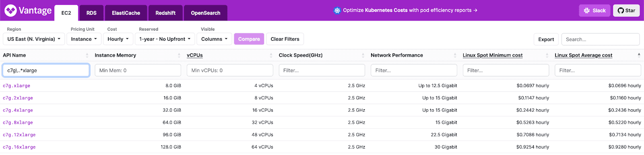Sort by Linux Spot Average cost arrow
Image resolution: width=644 pixels, height=155 pixels.
(639, 55)
